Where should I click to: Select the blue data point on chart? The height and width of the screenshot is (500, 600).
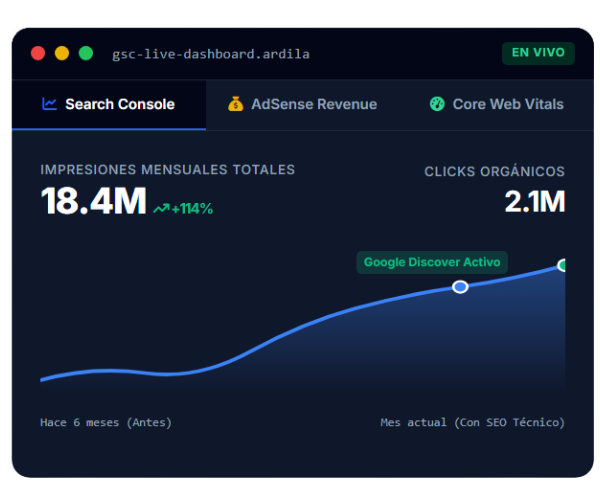[x=460, y=287]
